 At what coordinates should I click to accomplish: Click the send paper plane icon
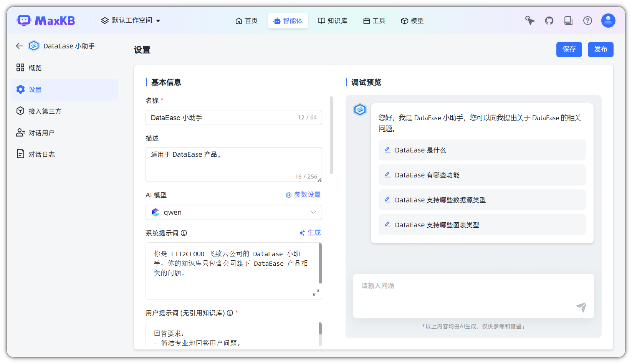click(581, 307)
